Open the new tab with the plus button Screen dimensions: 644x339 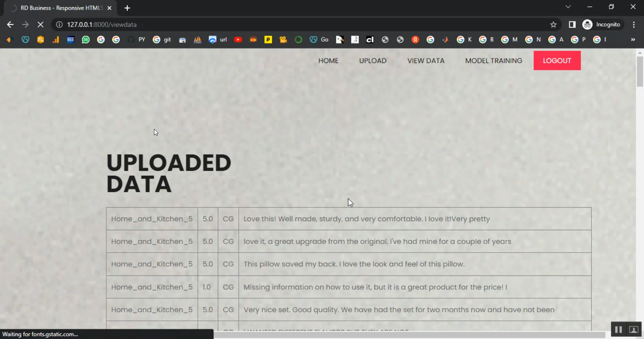point(127,8)
